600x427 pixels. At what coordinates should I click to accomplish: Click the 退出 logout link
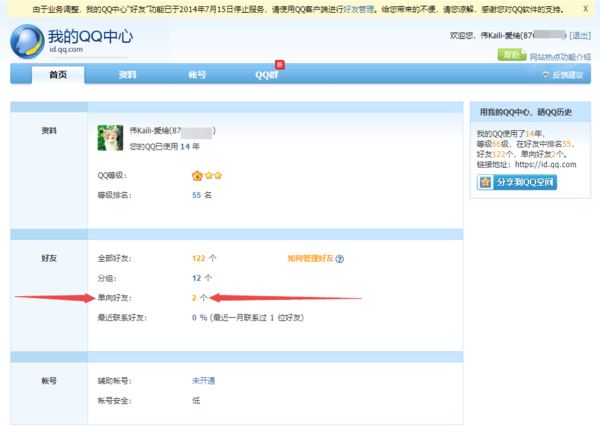[580, 36]
